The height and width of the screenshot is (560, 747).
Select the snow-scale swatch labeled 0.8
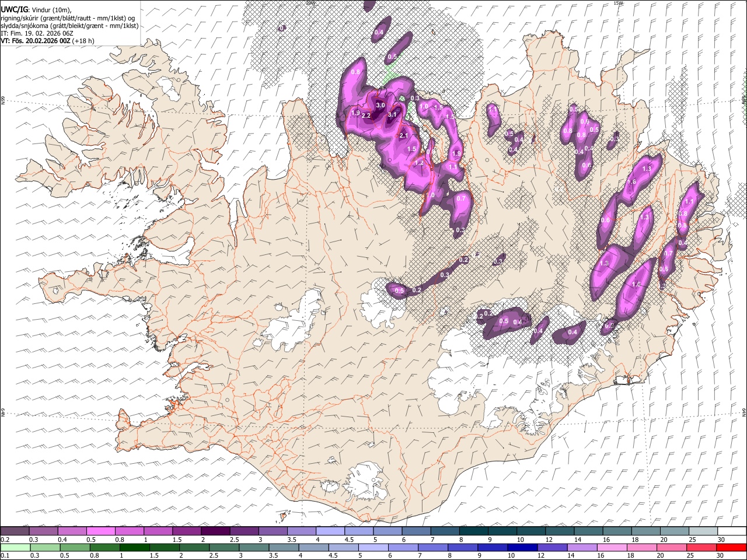[x=130, y=531]
